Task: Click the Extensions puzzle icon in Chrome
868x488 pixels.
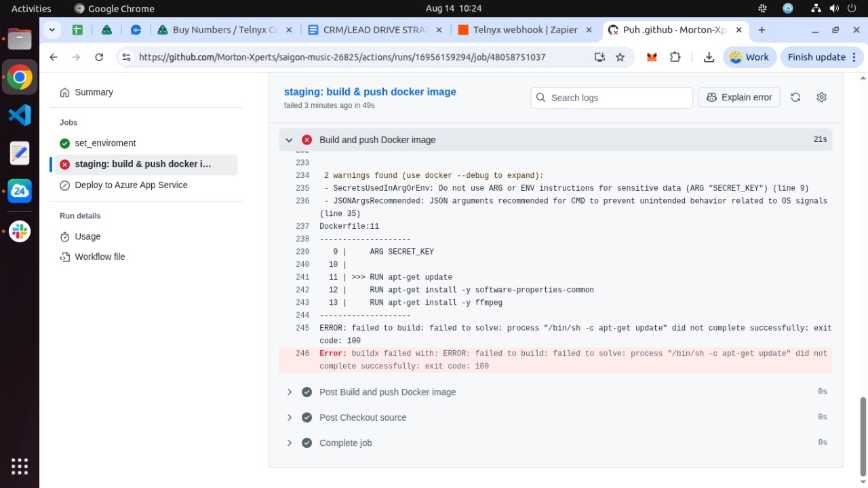Action: coord(675,57)
